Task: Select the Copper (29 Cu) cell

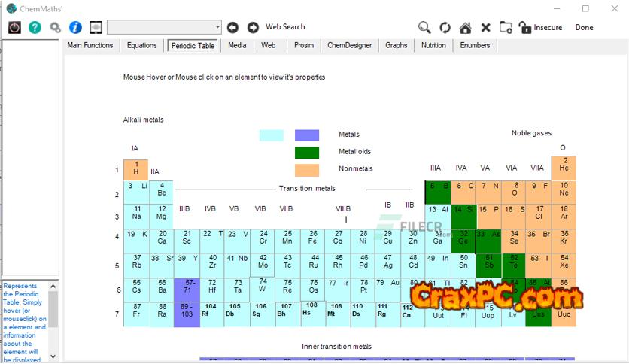Action: pyautogui.click(x=387, y=241)
